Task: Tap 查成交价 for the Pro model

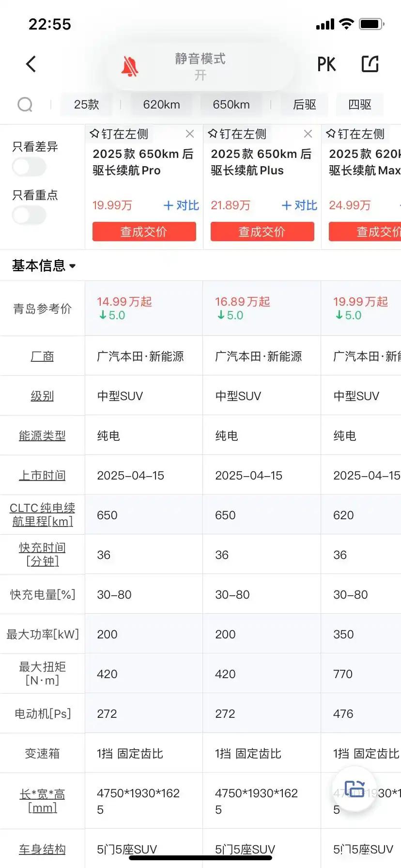Action: click(x=144, y=232)
